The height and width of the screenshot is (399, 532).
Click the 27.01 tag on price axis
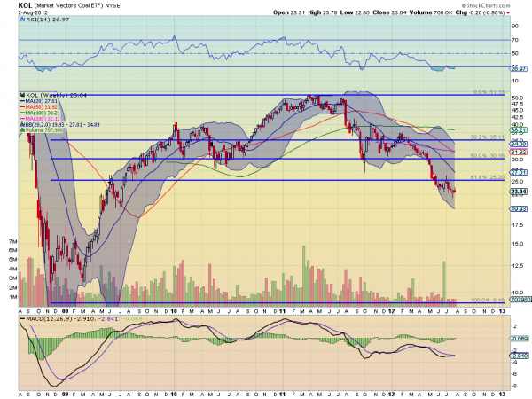(x=519, y=172)
